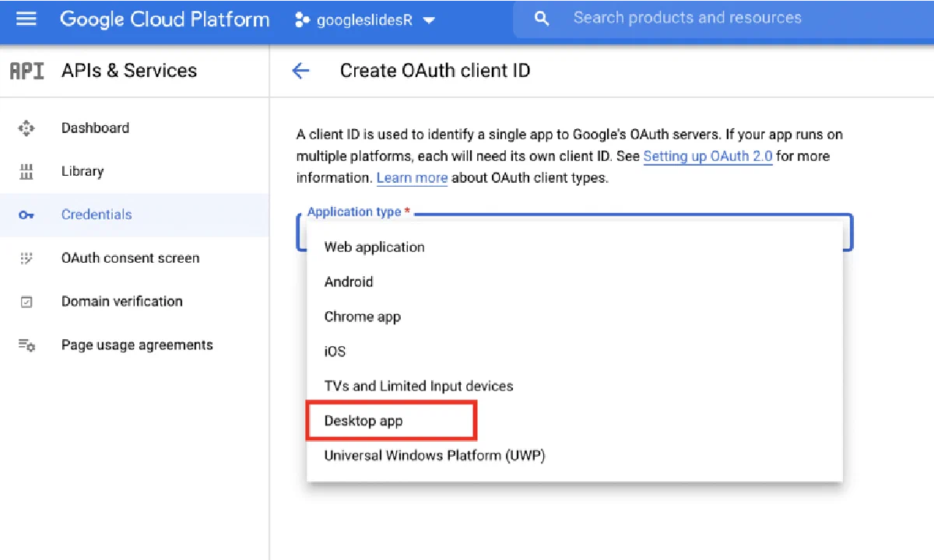The image size is (934, 560).
Task: Click the Create OAuth client ID title
Action: point(435,71)
